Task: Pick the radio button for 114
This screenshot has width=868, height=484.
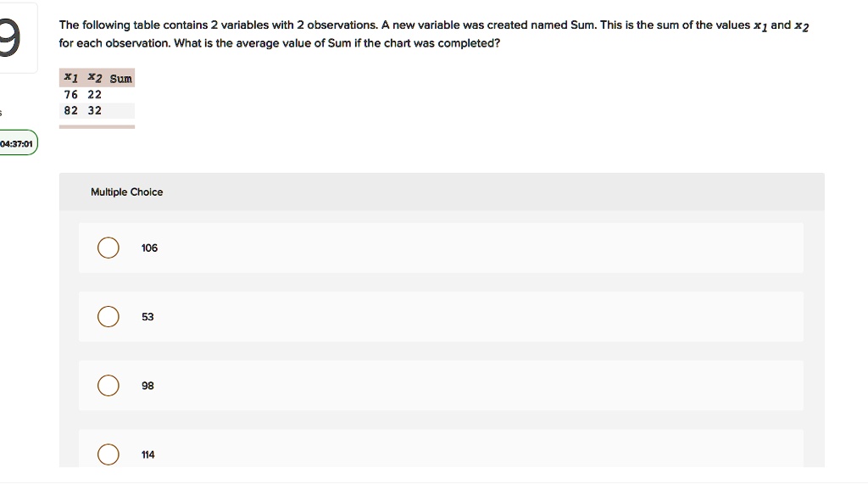Action: 108,454
